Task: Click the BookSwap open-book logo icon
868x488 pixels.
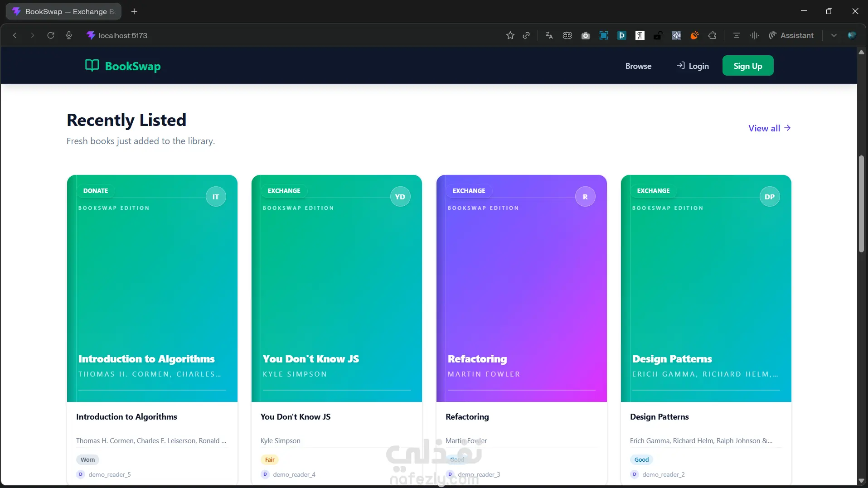Action: 92,66
